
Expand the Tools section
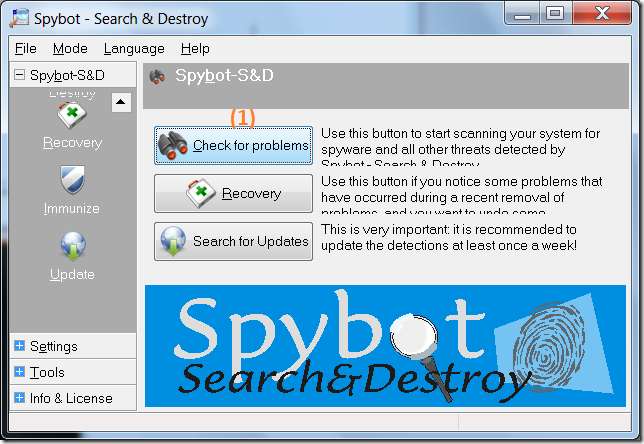[x=19, y=372]
